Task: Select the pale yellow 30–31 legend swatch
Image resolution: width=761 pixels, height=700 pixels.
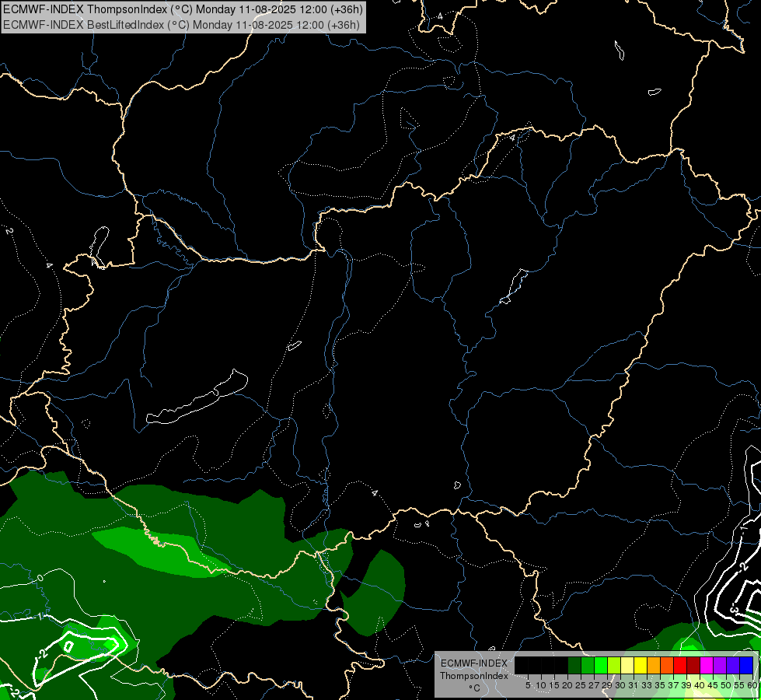Action: 627,665
